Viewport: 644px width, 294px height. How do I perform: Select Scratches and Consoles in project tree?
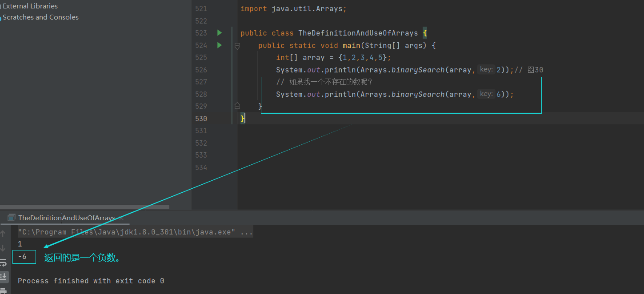tap(40, 17)
